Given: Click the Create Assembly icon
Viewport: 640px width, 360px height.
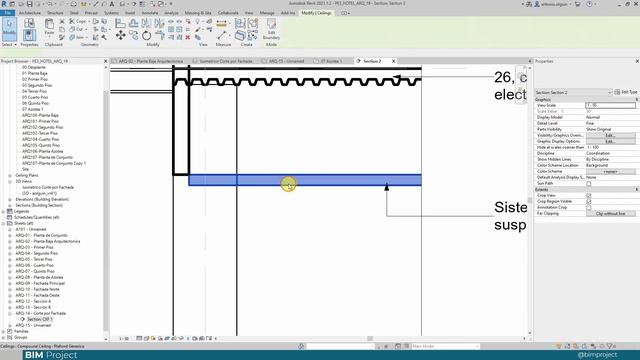Looking at the screenshot, I should (x=240, y=23).
